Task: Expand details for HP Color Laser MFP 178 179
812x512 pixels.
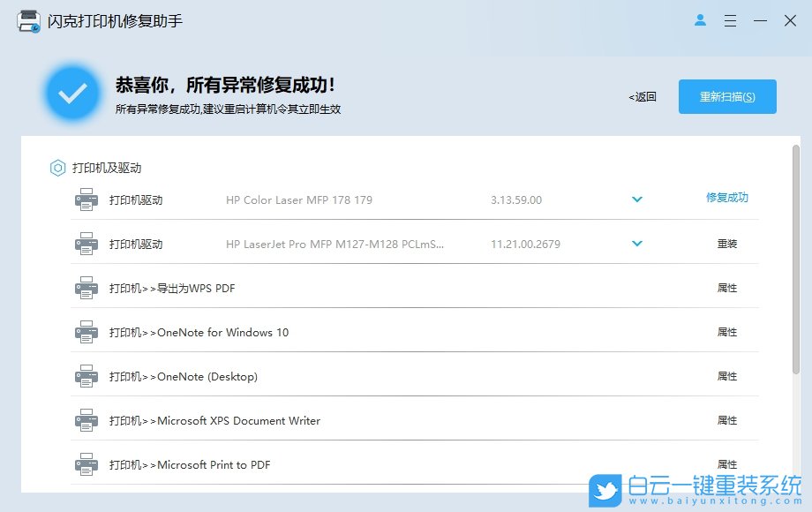Action: click(637, 200)
